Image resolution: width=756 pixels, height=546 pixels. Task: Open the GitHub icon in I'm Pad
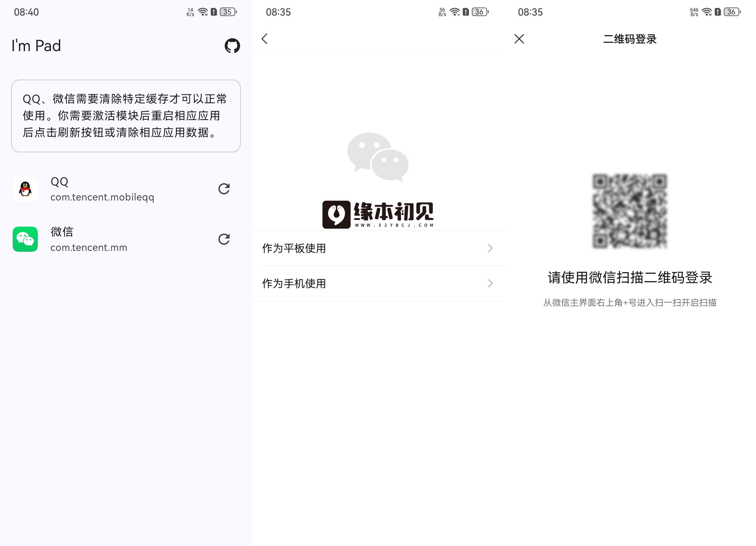point(232,46)
